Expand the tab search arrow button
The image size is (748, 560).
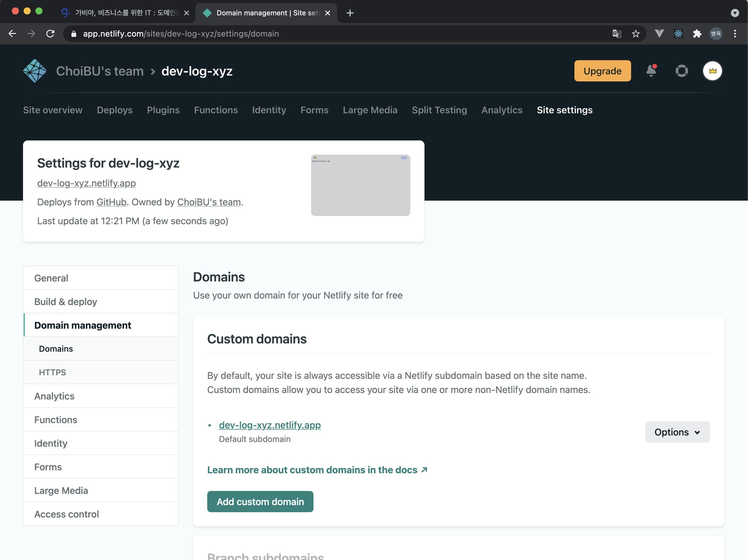pos(734,13)
